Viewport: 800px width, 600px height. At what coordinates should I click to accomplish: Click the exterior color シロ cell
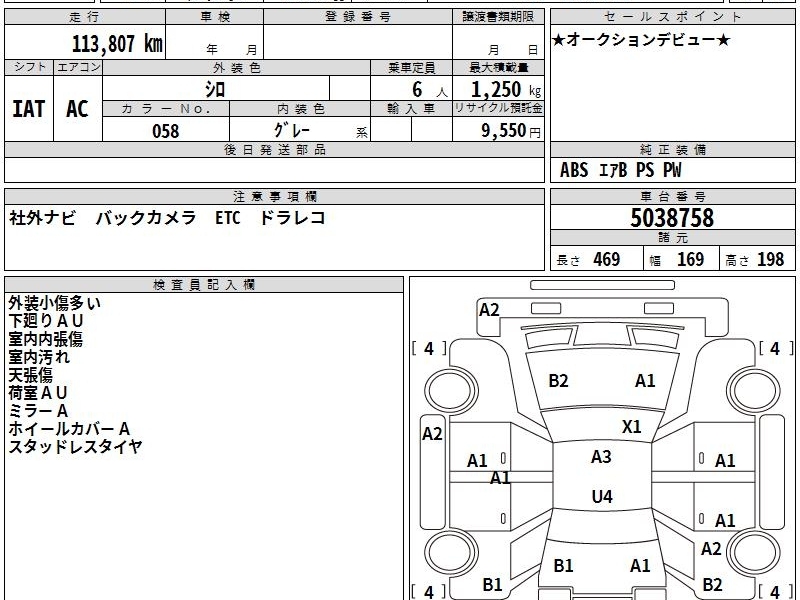pyautogui.click(x=216, y=88)
